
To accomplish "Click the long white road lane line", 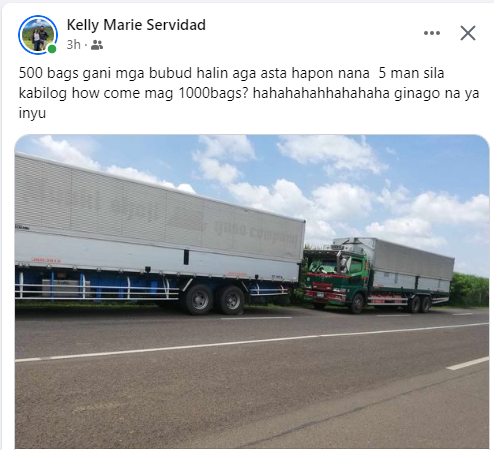I will click(252, 342).
